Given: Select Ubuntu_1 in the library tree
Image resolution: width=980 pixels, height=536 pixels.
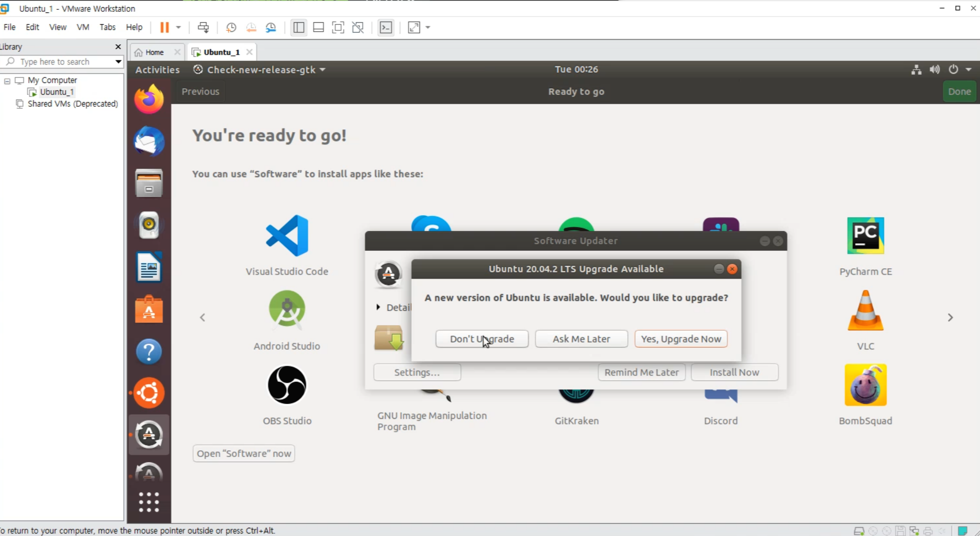Looking at the screenshot, I should 57,92.
